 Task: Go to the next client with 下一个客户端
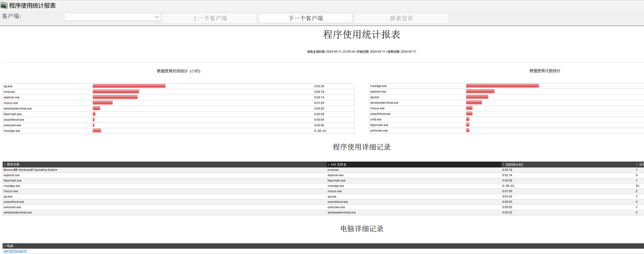tap(305, 18)
